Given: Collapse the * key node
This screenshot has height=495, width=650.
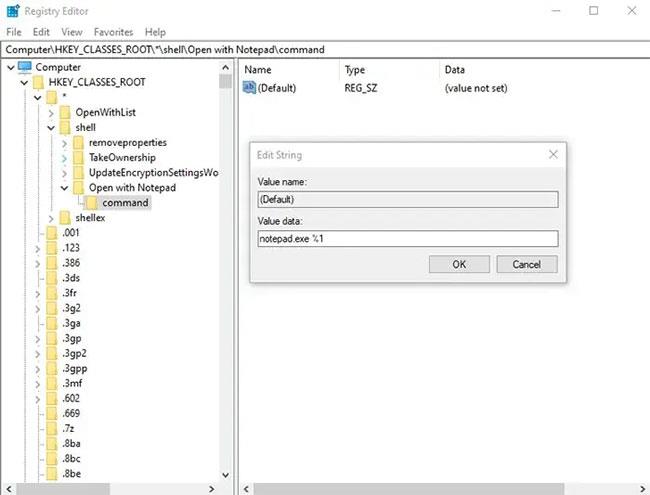Looking at the screenshot, I should point(38,97).
